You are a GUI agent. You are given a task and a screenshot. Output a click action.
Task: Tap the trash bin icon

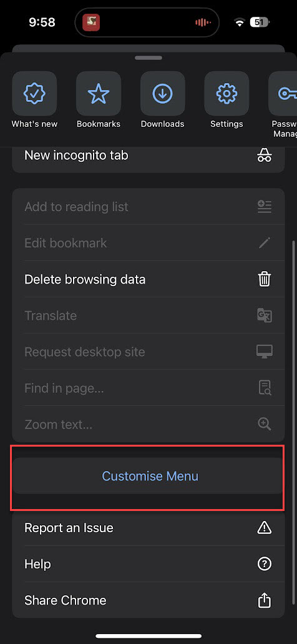[x=264, y=279]
